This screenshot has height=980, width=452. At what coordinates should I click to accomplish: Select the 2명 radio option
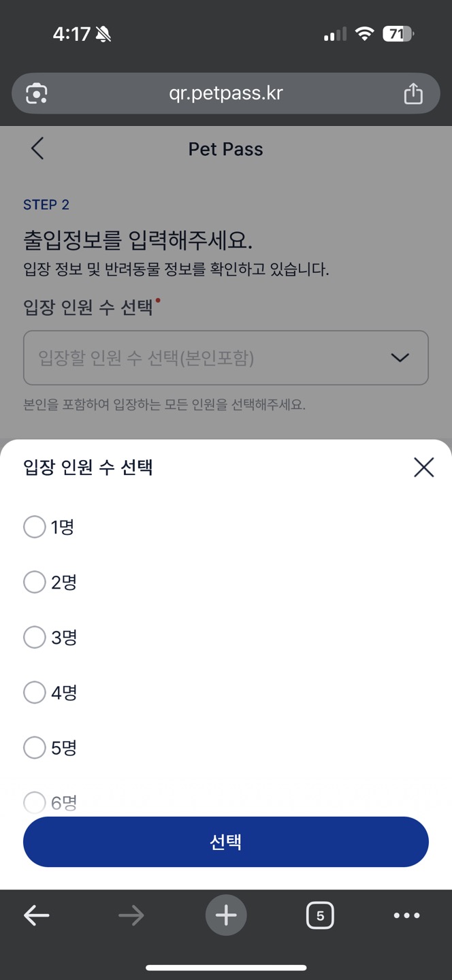tap(35, 582)
